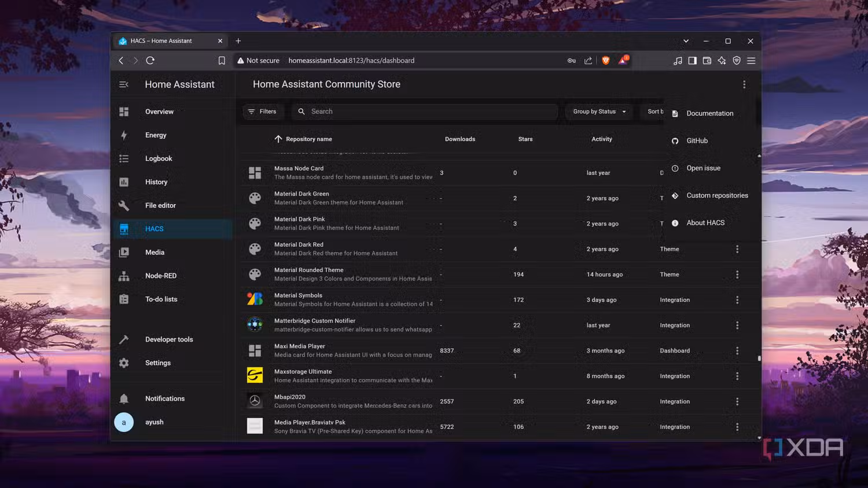Open Material Rounded Theme row options menu

pyautogui.click(x=737, y=275)
